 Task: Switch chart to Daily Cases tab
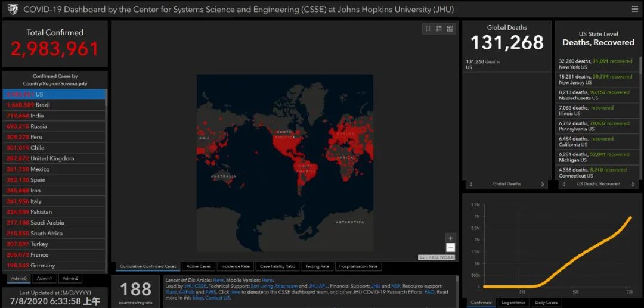tap(546, 303)
